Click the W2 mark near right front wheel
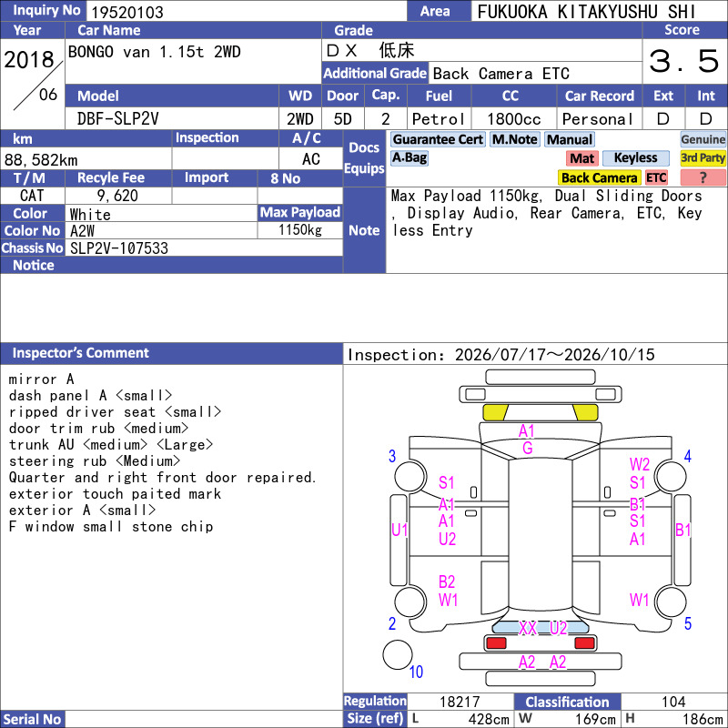The height and width of the screenshot is (728, 728). click(639, 464)
